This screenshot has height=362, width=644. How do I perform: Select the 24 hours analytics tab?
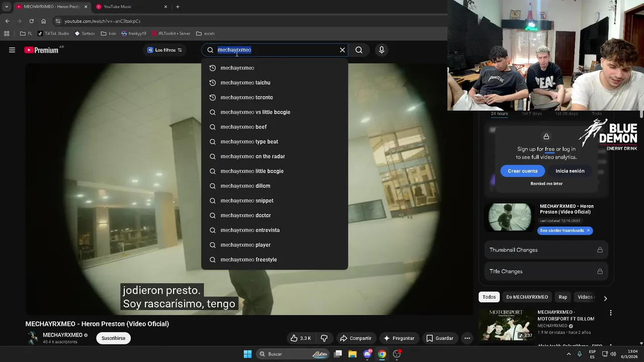click(x=499, y=114)
